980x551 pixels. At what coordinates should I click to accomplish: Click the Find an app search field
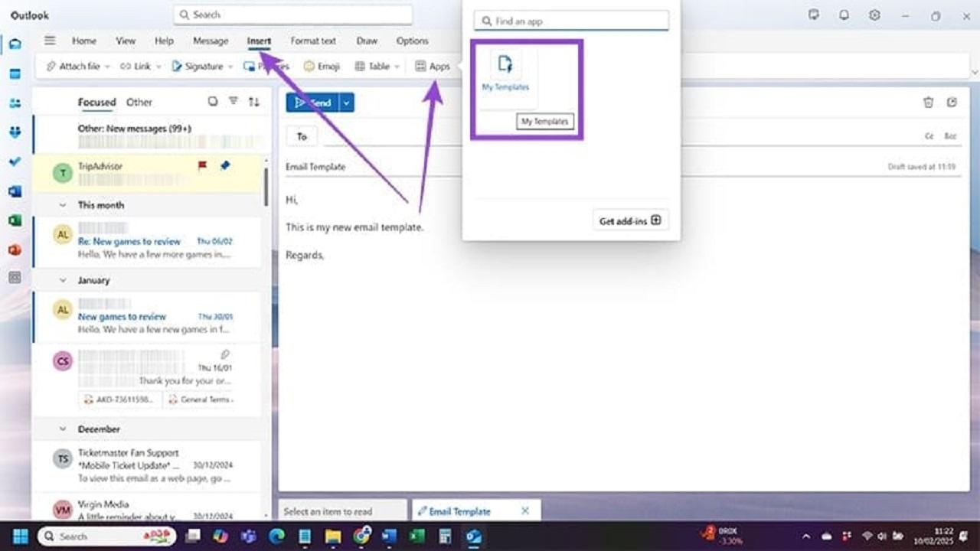(571, 21)
